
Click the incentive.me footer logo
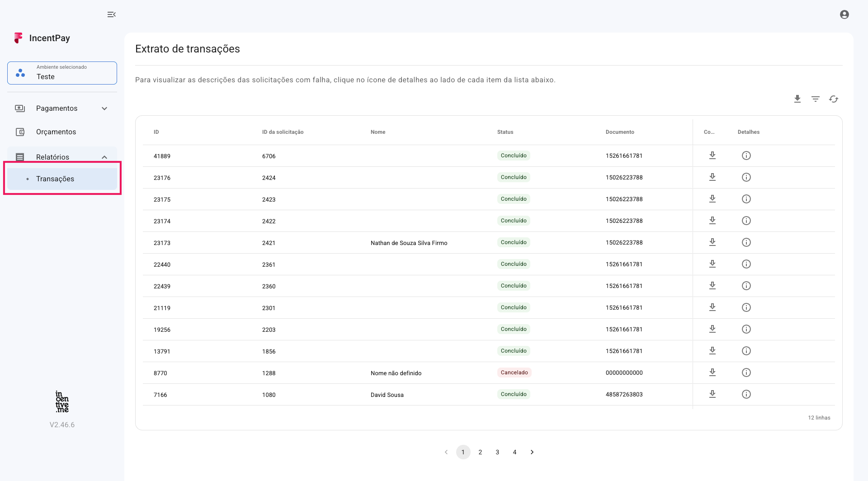tap(62, 401)
